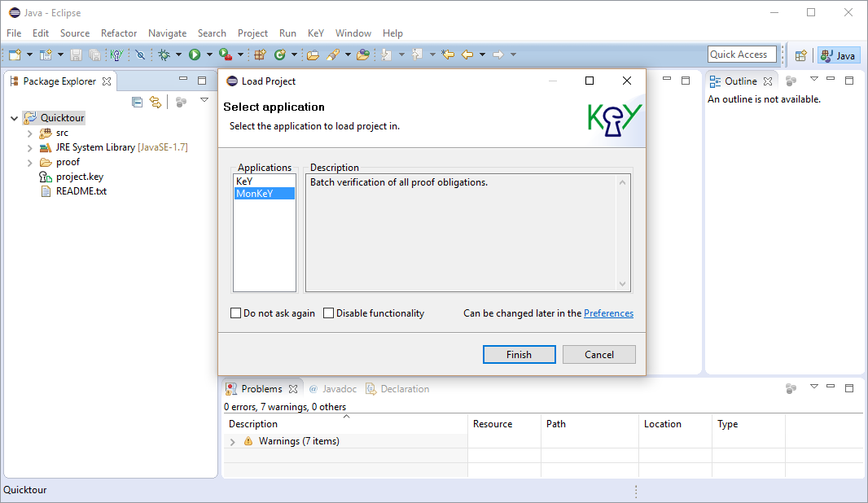Click the Run External Tools icon

[x=225, y=55]
